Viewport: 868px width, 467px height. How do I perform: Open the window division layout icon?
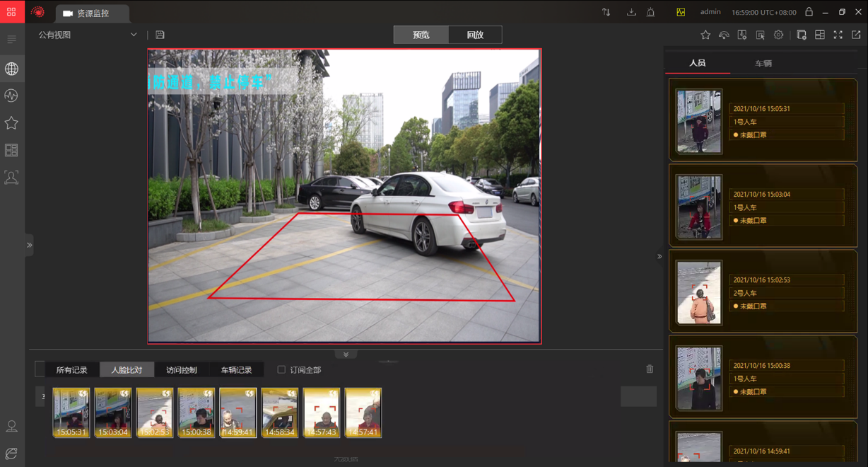click(x=820, y=35)
